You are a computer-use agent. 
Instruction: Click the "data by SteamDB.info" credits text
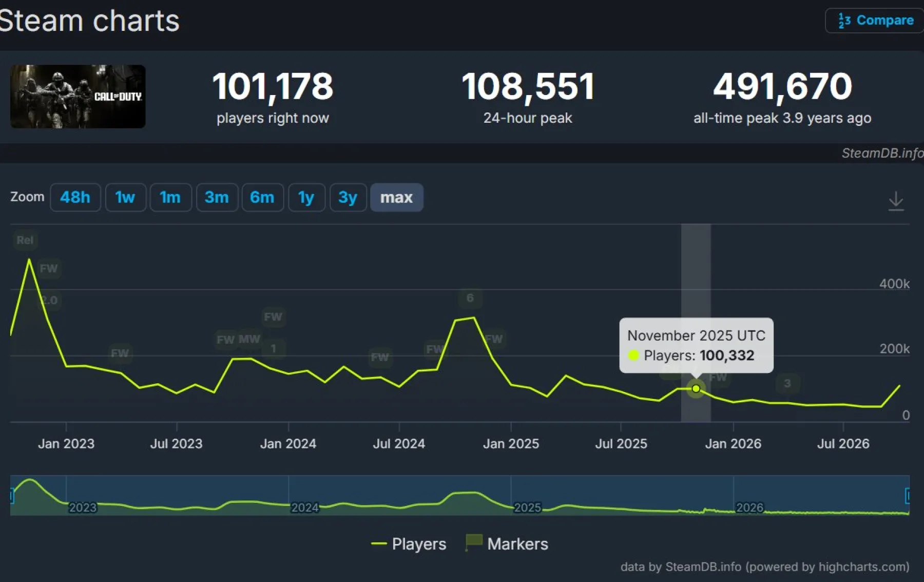pyautogui.click(x=765, y=567)
